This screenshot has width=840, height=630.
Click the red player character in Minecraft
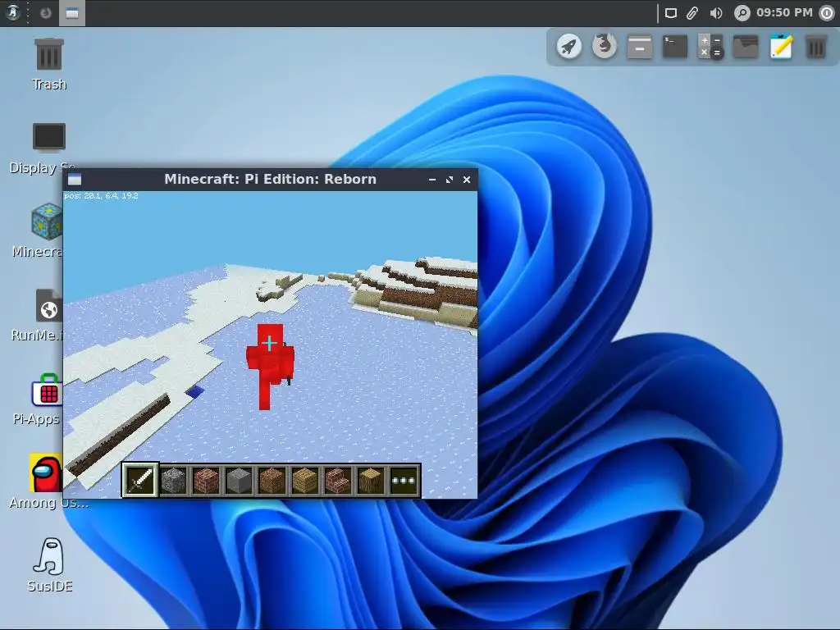click(x=269, y=366)
